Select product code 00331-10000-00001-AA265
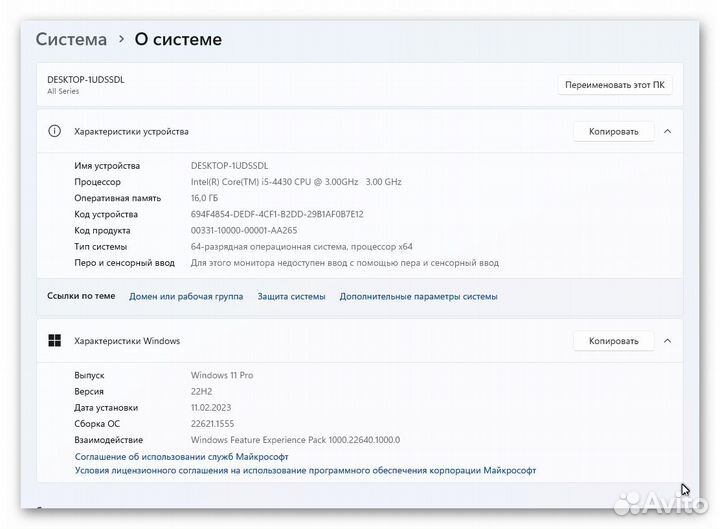The image size is (720, 529). pyautogui.click(x=244, y=231)
